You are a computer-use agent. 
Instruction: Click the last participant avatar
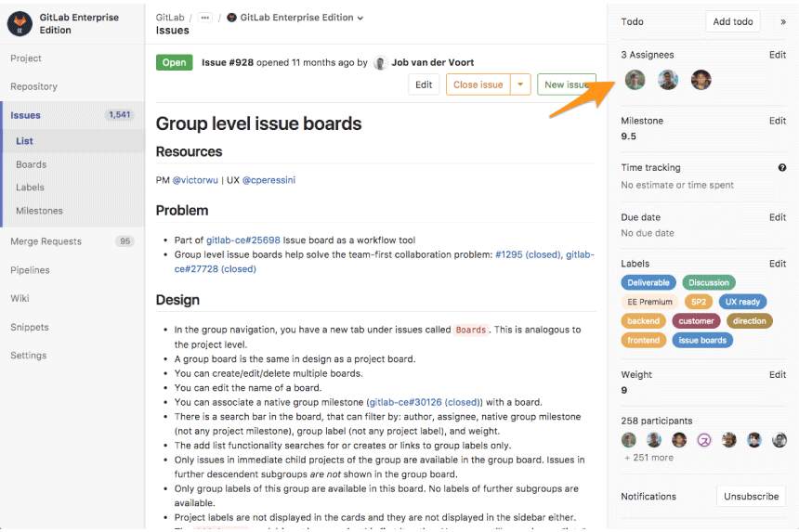tap(779, 440)
